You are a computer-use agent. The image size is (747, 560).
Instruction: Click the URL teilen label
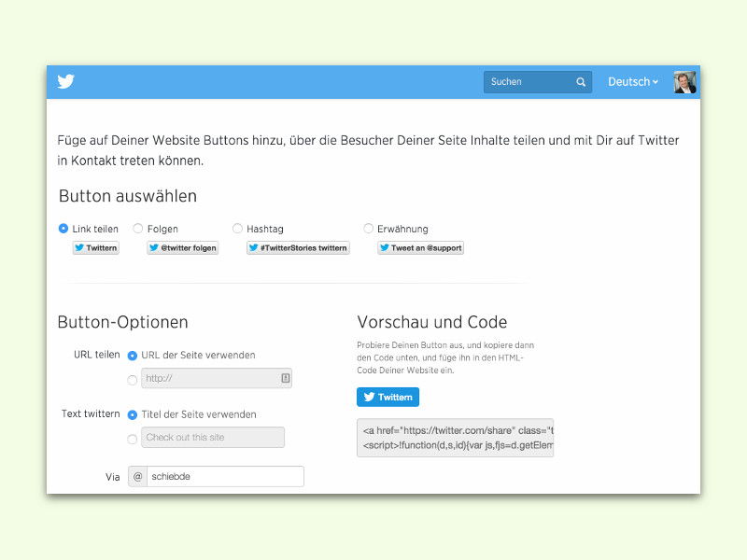point(97,355)
